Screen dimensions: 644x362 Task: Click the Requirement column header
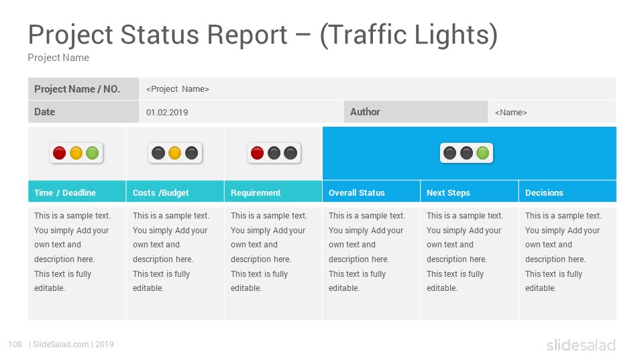tap(274, 191)
